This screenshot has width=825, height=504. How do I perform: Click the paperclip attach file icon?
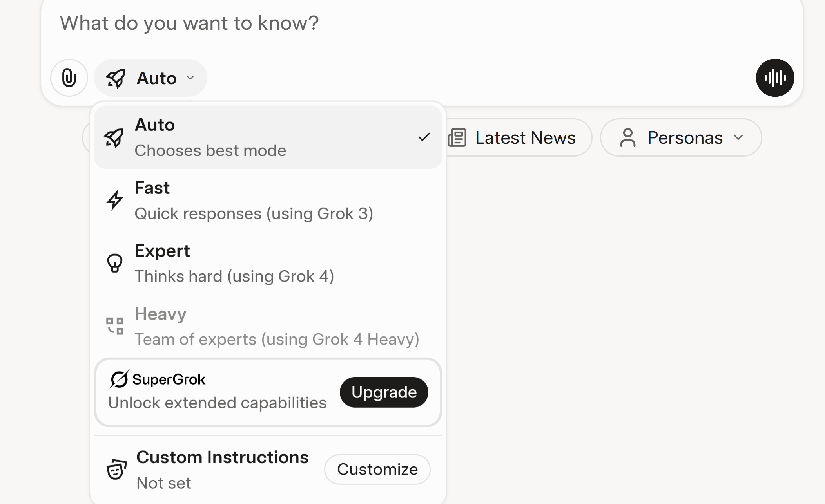pyautogui.click(x=69, y=78)
